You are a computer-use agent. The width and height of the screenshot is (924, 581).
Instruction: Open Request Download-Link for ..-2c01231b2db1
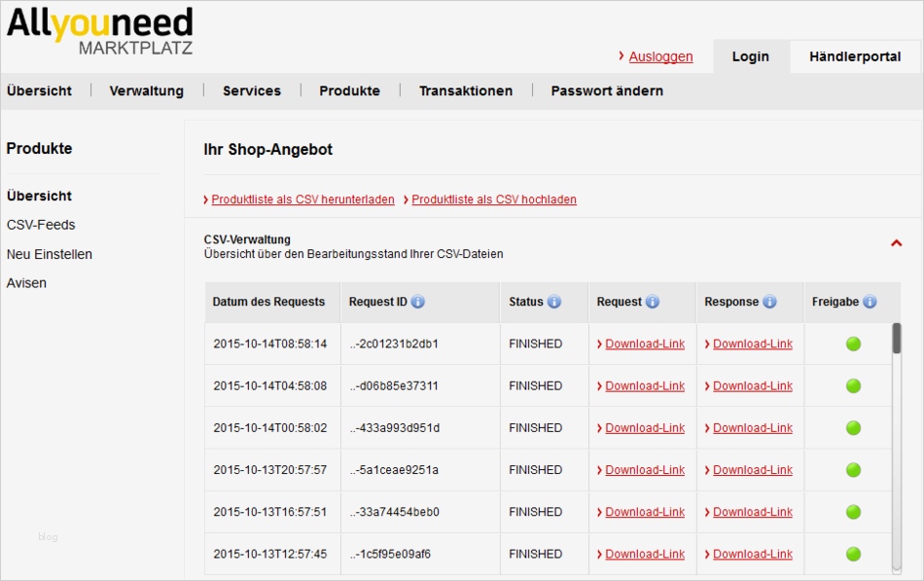pos(645,344)
